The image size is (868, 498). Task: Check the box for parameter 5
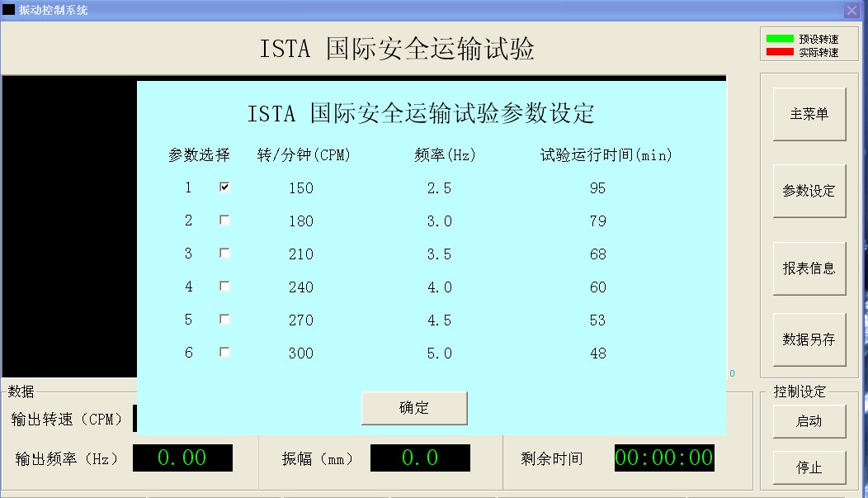tap(224, 319)
